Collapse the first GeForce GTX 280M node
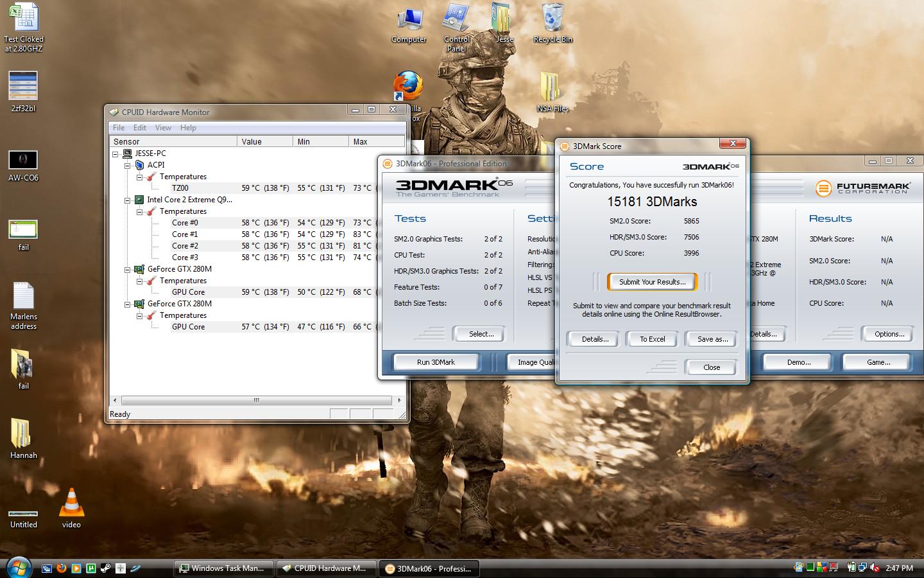The height and width of the screenshot is (578, 924). point(128,269)
